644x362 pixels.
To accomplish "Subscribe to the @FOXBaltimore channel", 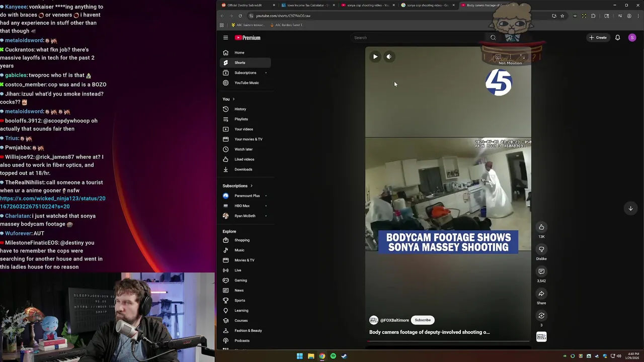I will click(423, 320).
